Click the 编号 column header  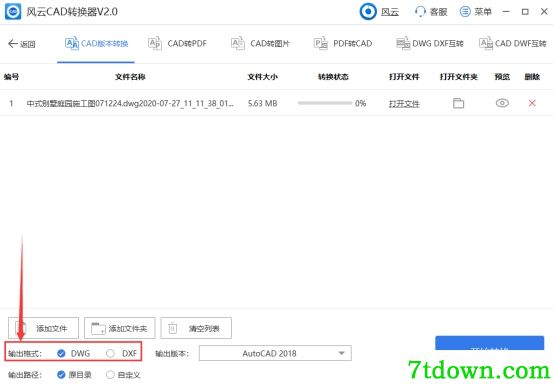click(11, 77)
